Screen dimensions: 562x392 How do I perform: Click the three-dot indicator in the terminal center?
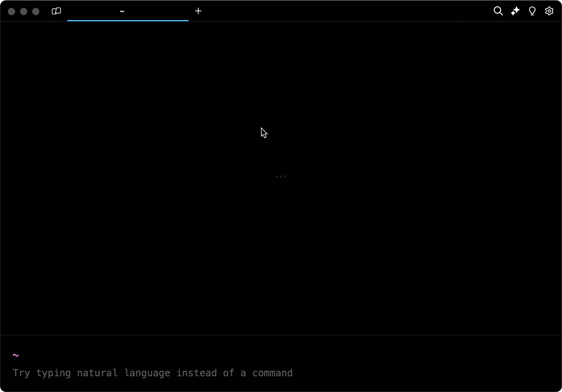pos(281,176)
